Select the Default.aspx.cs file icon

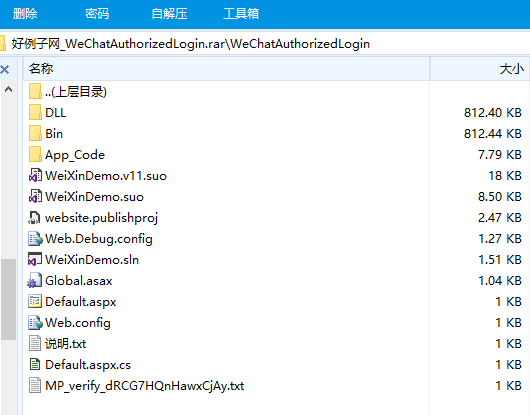click(35, 364)
